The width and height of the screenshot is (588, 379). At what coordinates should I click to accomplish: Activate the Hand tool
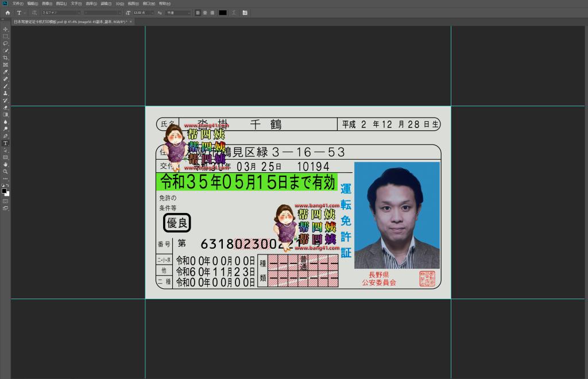tap(4, 164)
